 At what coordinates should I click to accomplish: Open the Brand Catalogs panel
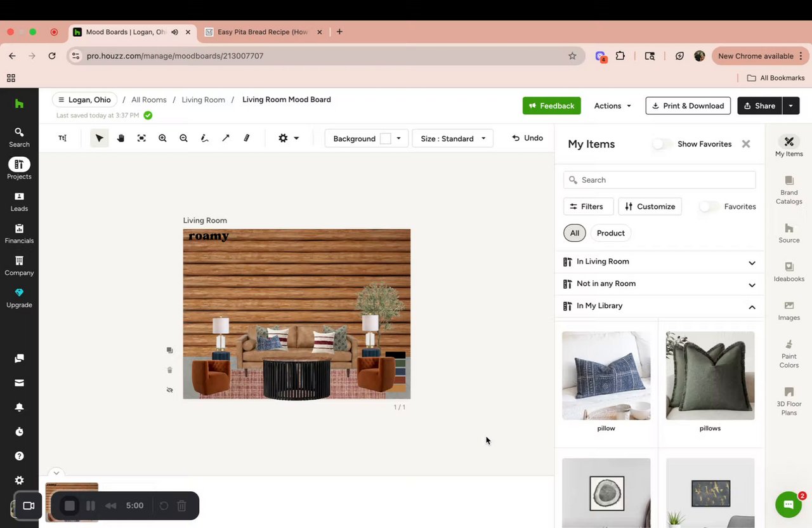point(789,190)
